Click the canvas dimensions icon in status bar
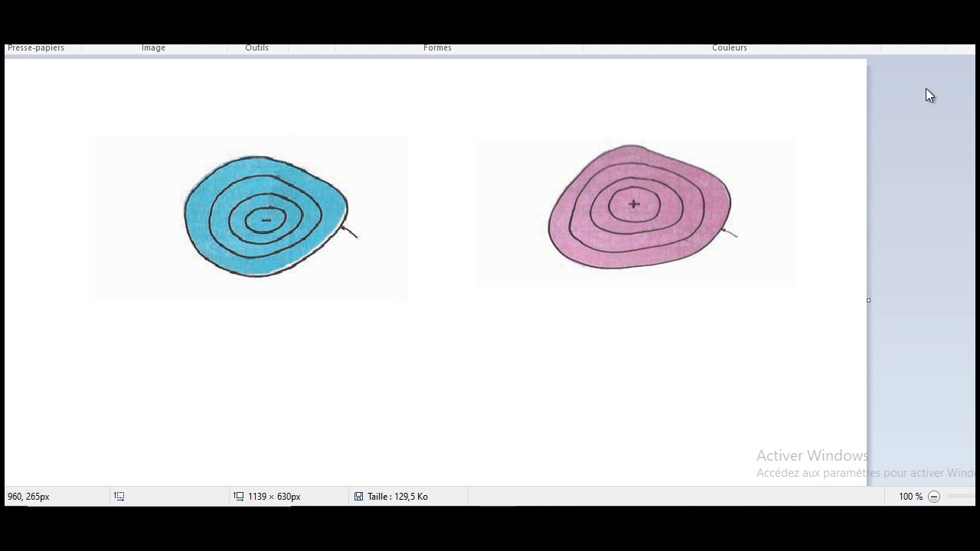This screenshot has width=980, height=551. coord(239,497)
